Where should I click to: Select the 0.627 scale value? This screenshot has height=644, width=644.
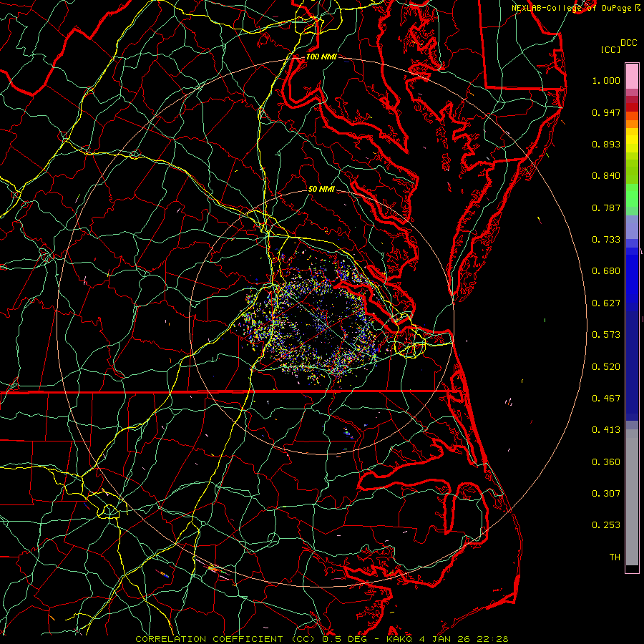coord(606,303)
